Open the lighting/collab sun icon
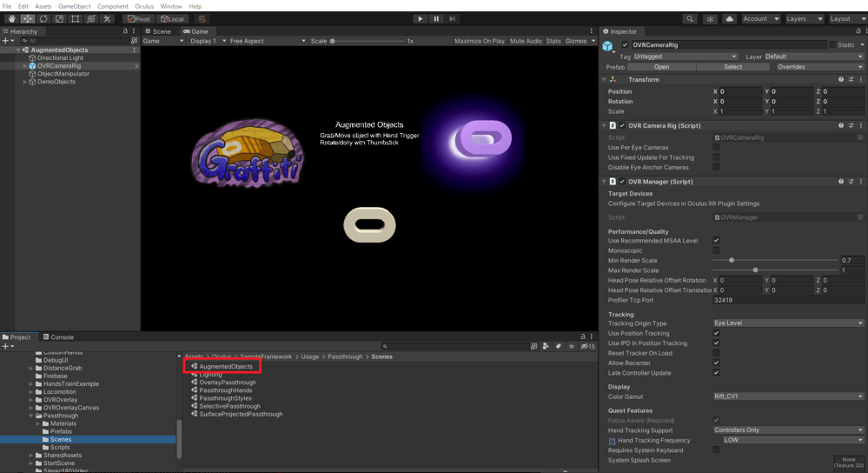The image size is (868, 473). pyautogui.click(x=710, y=19)
